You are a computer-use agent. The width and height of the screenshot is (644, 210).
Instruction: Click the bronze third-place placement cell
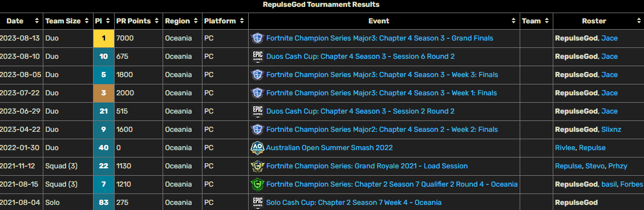103,93
